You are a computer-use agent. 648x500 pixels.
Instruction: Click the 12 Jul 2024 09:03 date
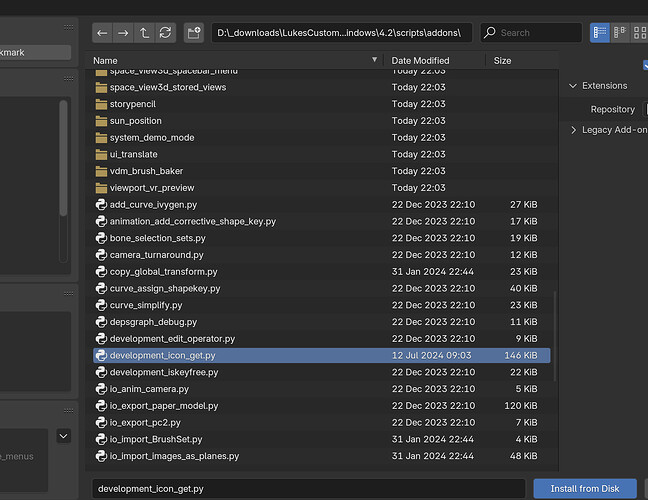tap(431, 355)
